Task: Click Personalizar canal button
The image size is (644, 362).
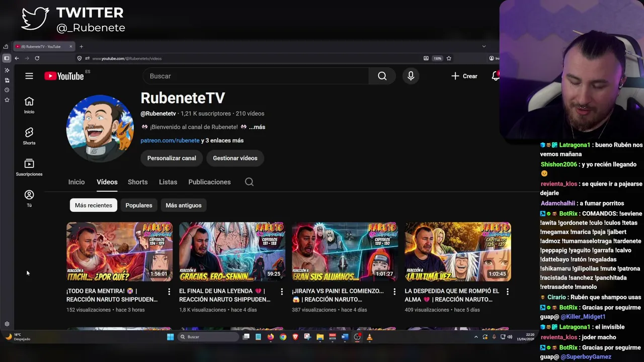Action: (x=172, y=158)
